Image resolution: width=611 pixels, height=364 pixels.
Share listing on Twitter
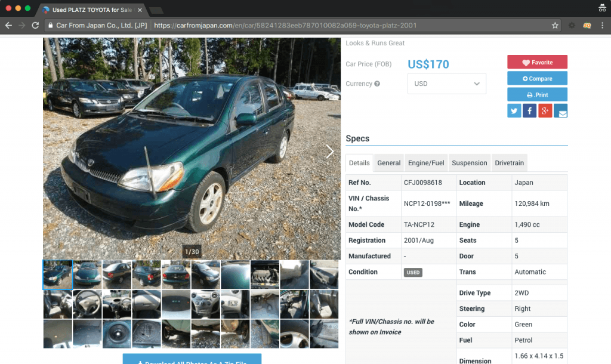pyautogui.click(x=514, y=110)
